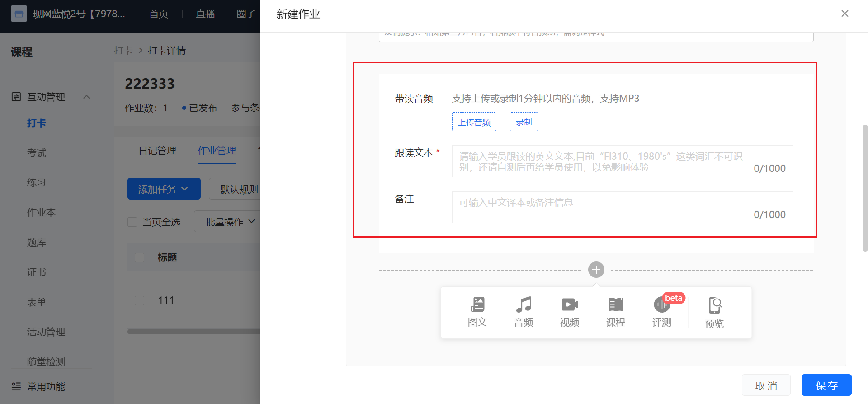Select the checkbox for row 111
This screenshot has height=404, width=868.
(140, 300)
